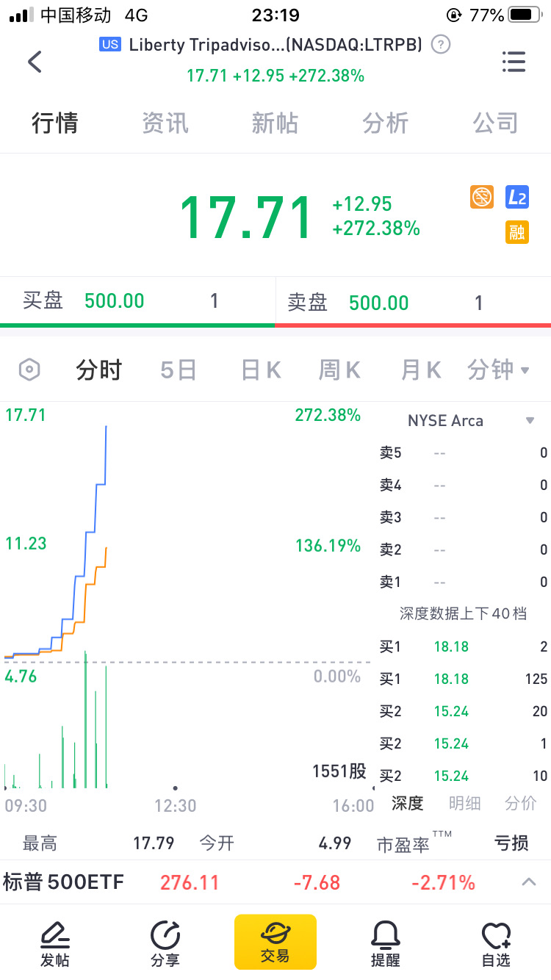This screenshot has height=980, width=551.
Task: Tap the yellow 交易 trade button
Action: (275, 942)
